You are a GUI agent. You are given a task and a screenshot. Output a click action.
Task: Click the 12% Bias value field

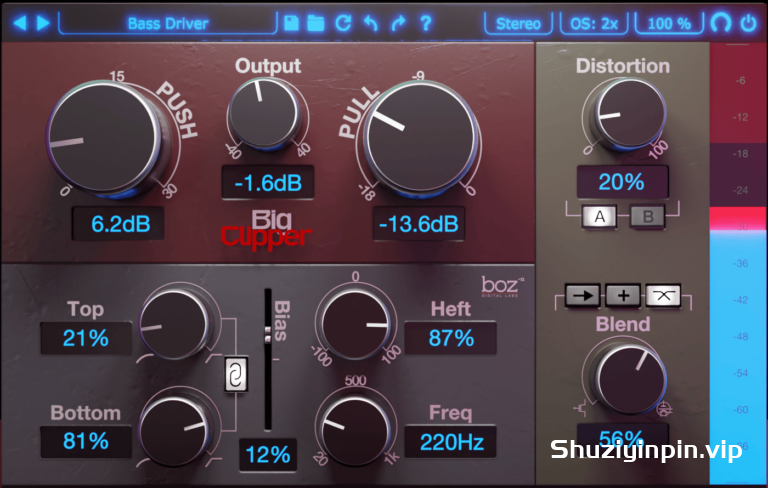pyautogui.click(x=268, y=455)
